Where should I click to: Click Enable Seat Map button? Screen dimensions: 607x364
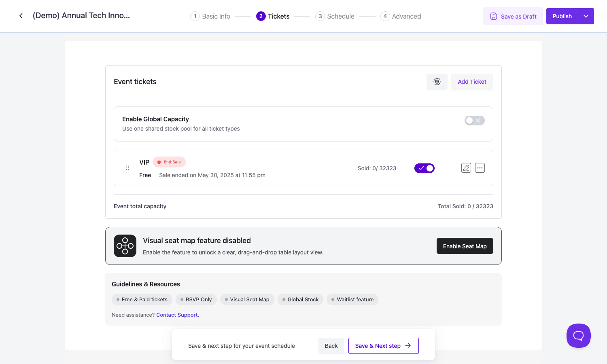click(x=465, y=246)
